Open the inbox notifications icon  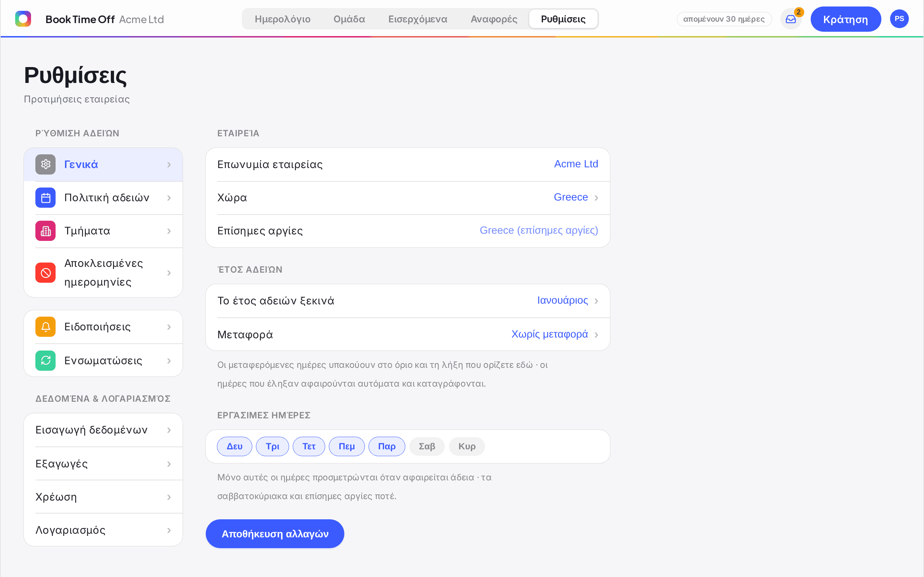(x=790, y=19)
